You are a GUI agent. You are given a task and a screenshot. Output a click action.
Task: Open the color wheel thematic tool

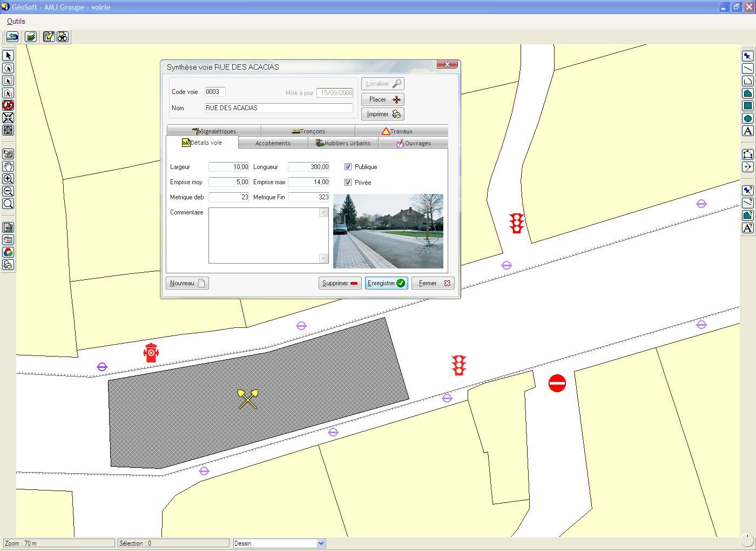pyautogui.click(x=8, y=252)
